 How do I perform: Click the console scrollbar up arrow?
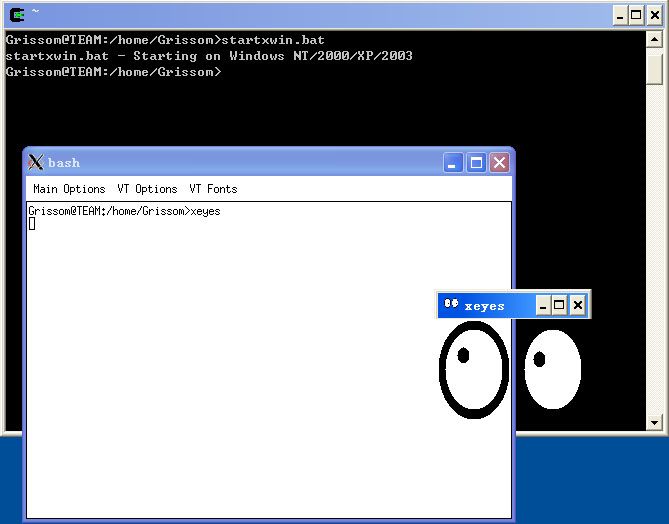point(654,39)
